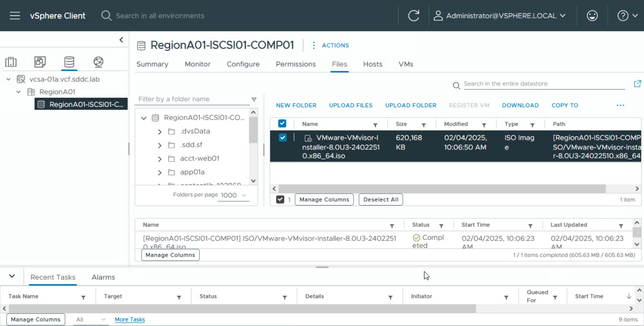Click UPLOAD FOLDER
This screenshot has width=644, height=326.
pyautogui.click(x=411, y=105)
